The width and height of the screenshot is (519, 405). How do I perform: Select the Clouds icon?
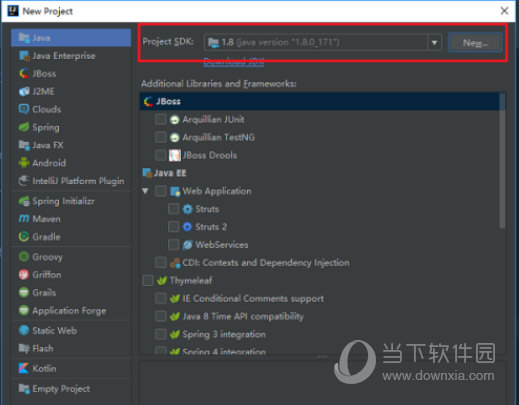click(x=24, y=109)
